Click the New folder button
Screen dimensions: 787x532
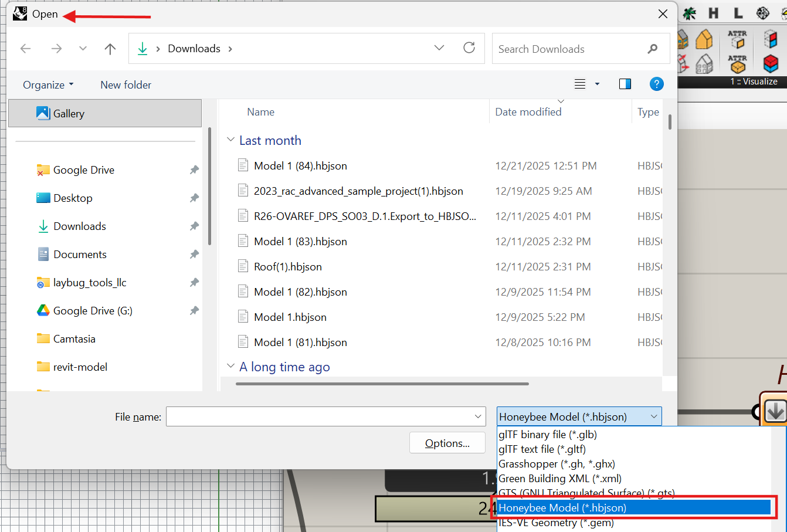pos(125,85)
